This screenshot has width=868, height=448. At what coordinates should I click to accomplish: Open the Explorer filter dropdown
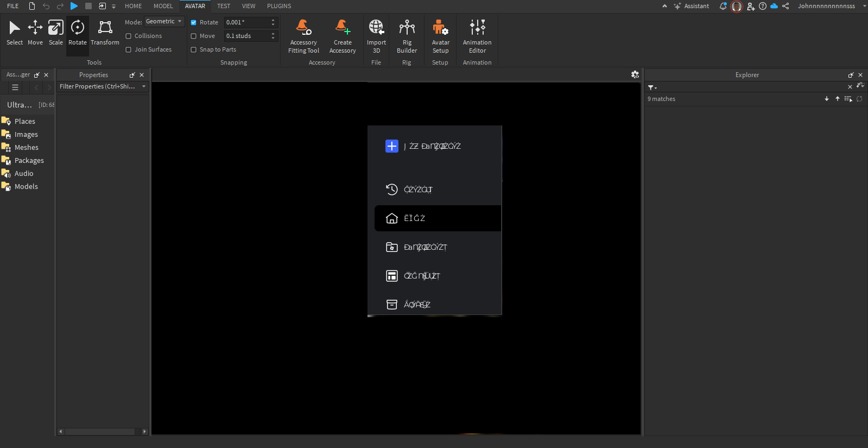click(x=652, y=87)
